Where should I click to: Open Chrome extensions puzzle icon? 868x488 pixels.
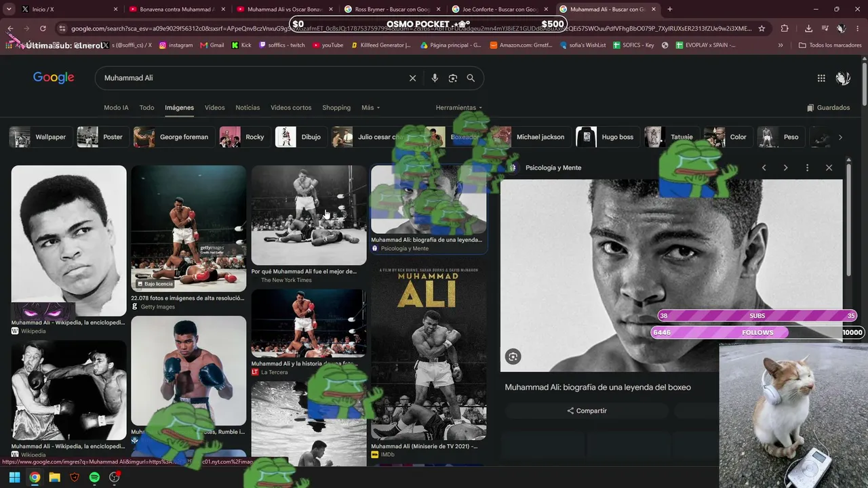pos(785,28)
